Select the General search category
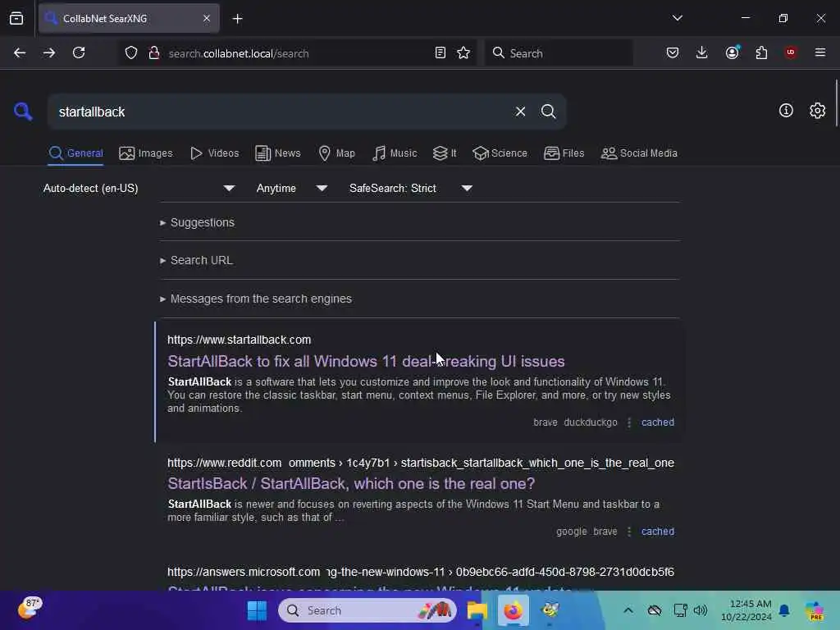 pos(75,153)
